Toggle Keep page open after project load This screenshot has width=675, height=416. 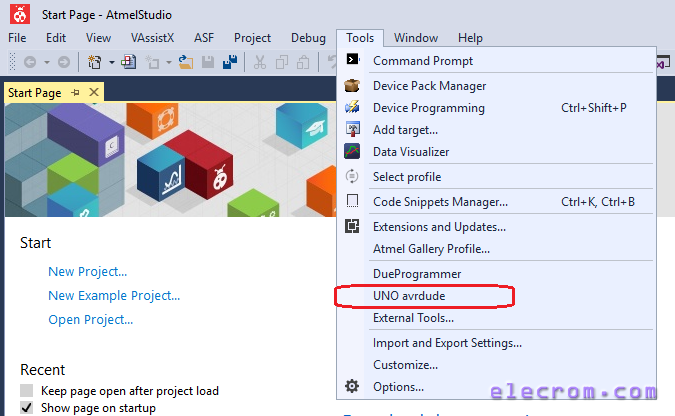27,391
